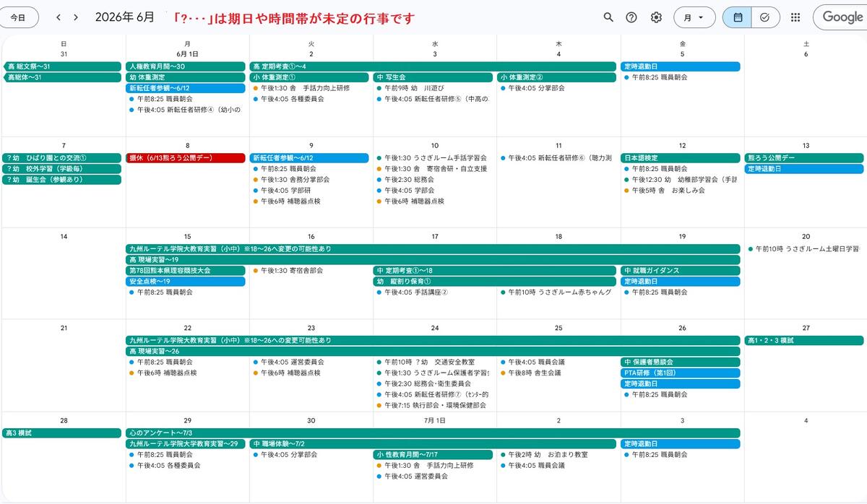Open the PTA研修（第1回）event
The image size is (867, 504).
coord(681,373)
